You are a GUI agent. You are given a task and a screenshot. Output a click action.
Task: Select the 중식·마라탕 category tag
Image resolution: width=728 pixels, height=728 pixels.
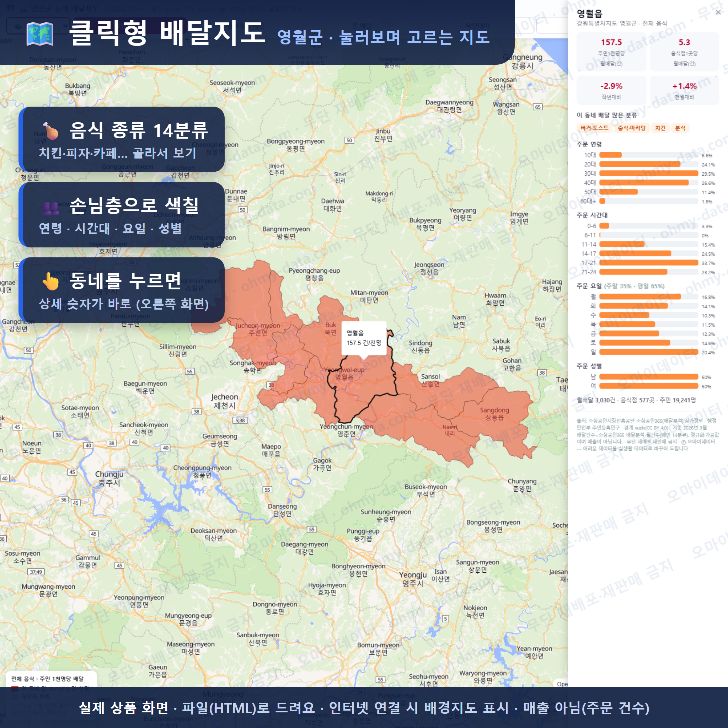tap(632, 128)
